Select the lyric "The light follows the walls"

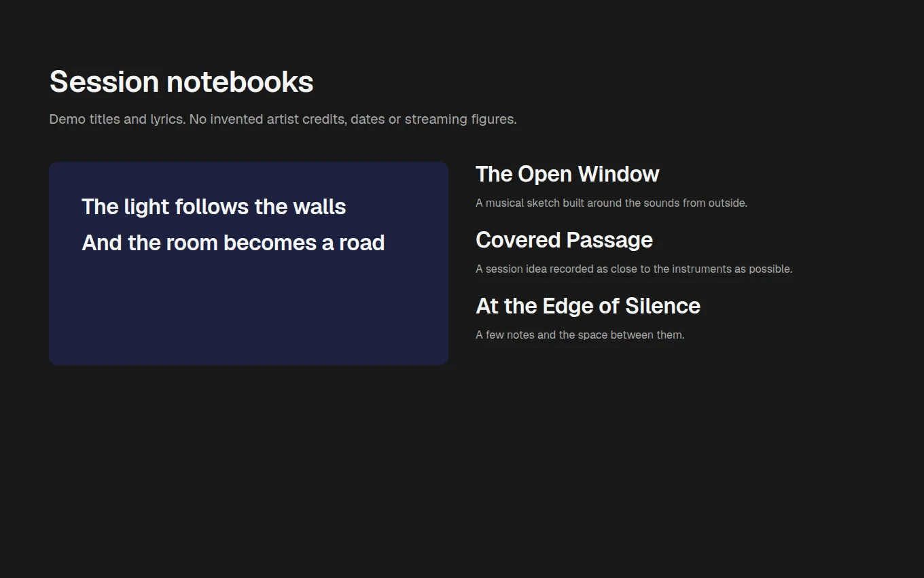click(x=214, y=207)
